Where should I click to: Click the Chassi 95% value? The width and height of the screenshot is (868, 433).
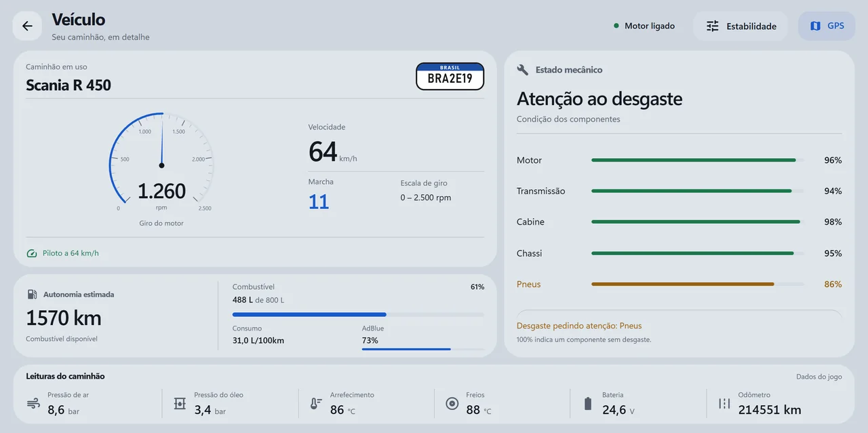[833, 253]
